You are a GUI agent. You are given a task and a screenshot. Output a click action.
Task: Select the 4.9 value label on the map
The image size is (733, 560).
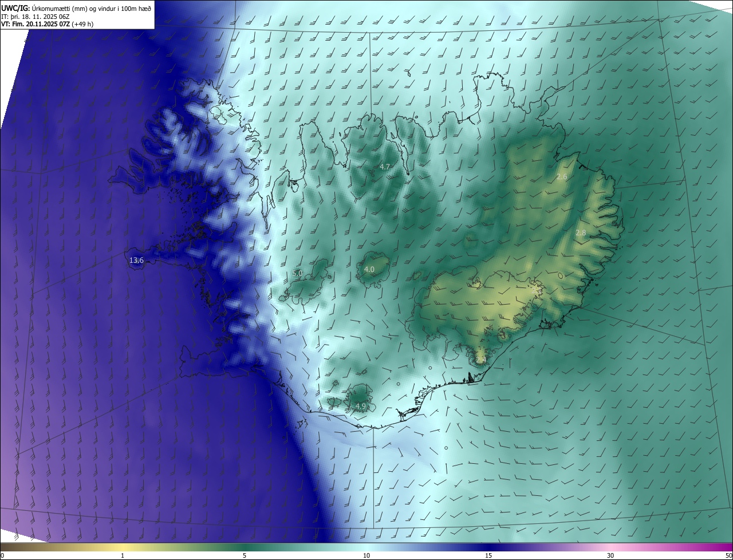361,406
